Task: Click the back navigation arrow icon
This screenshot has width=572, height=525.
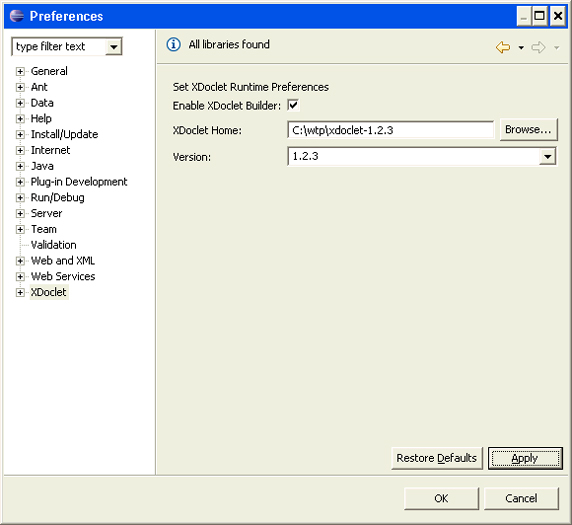Action: [503, 47]
